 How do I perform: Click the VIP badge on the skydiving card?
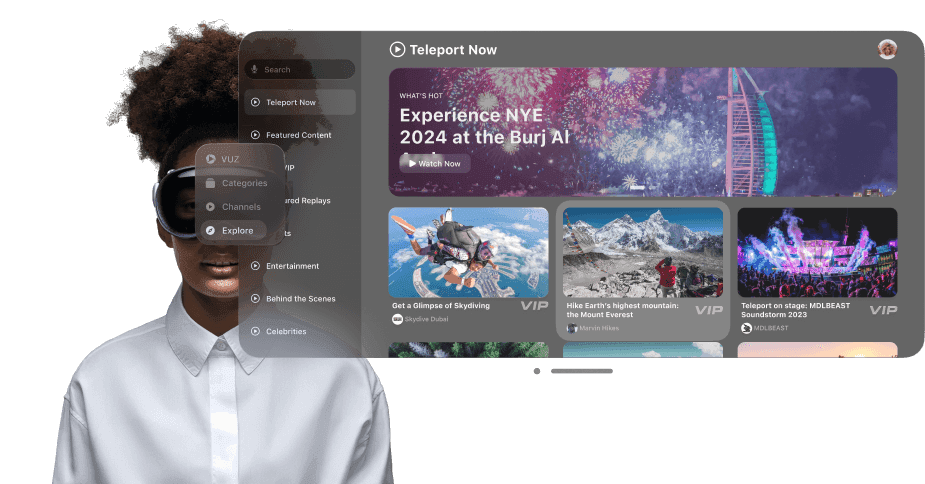pos(534,306)
